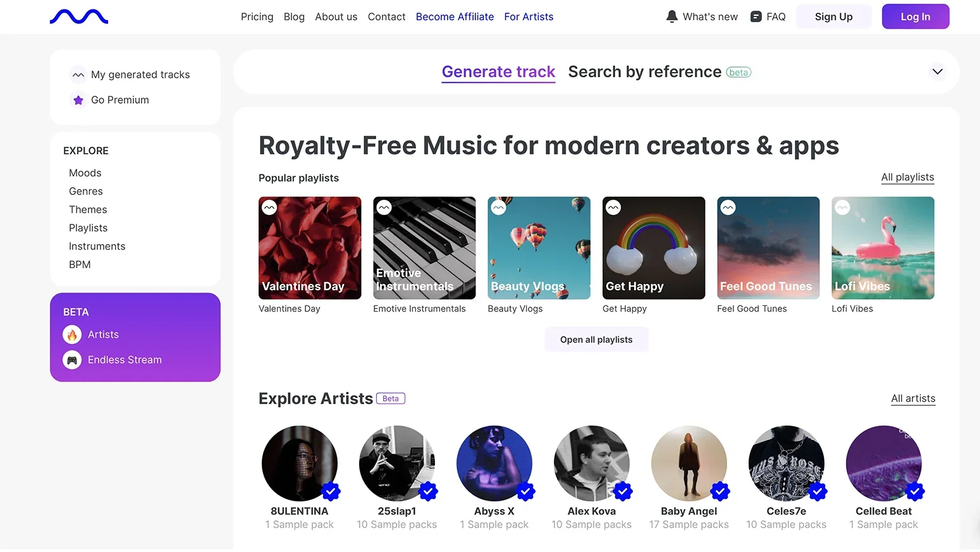Viewport: 980px width, 552px height.
Task: Click the Go Premium star icon
Action: click(78, 100)
